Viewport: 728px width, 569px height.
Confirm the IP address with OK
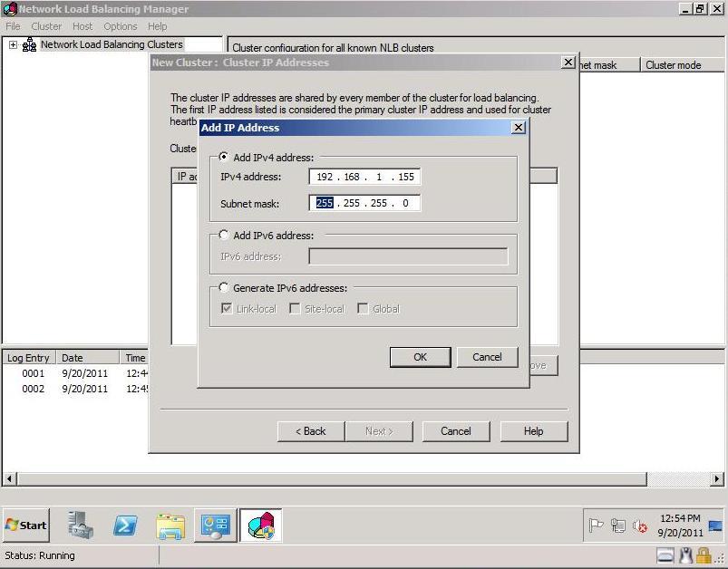(420, 357)
